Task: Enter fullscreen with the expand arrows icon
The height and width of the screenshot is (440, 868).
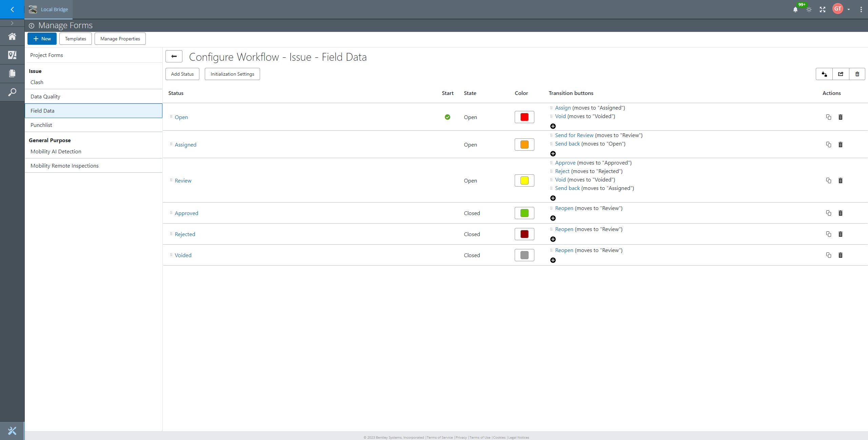Action: 823,9
